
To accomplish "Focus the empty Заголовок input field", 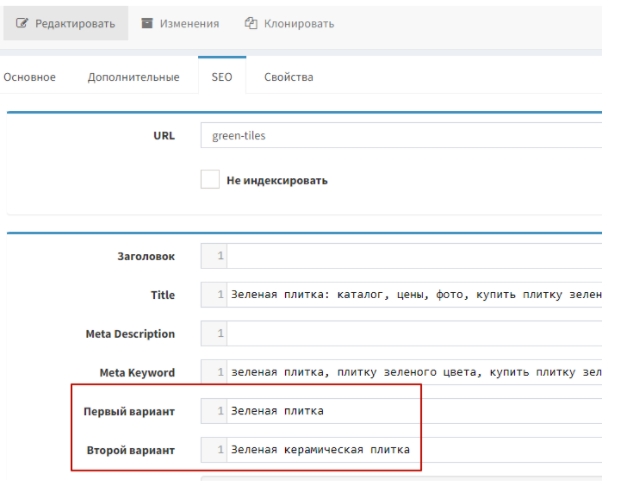I will point(410,257).
